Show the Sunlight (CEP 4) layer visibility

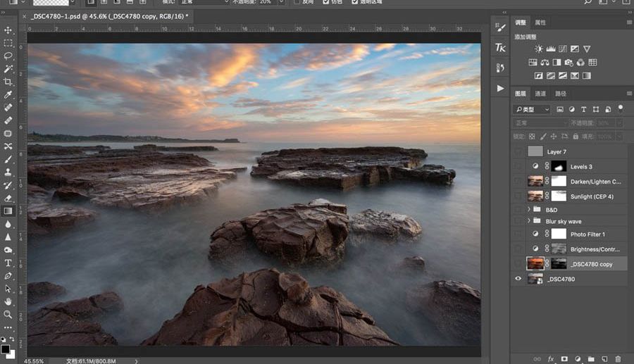coord(518,196)
